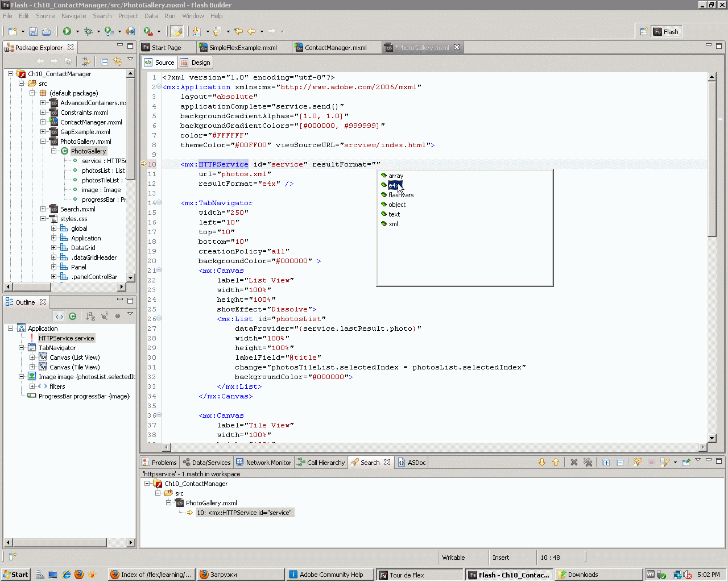
Task: Switch to Design view button
Action: point(196,63)
